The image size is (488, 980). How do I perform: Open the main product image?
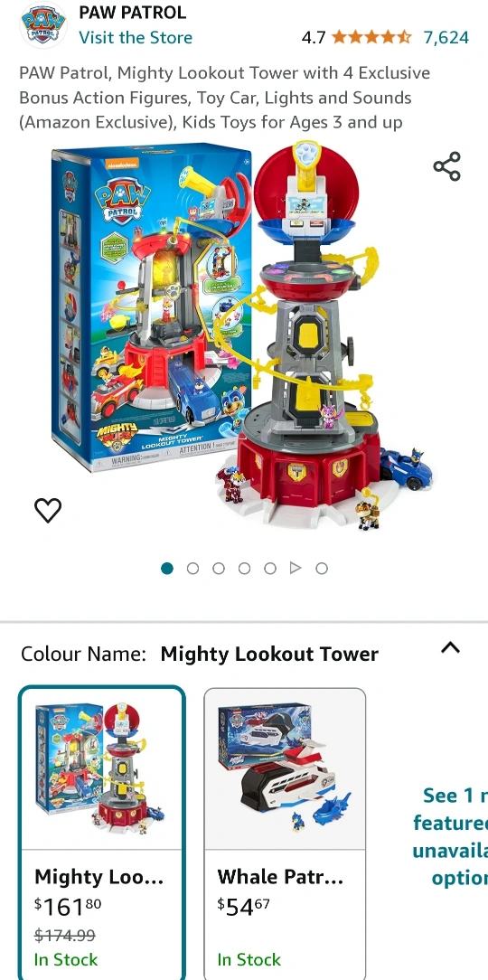244,337
